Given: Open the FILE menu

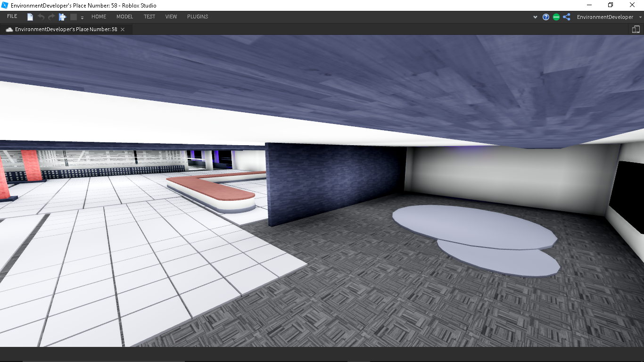Looking at the screenshot, I should coord(12,16).
